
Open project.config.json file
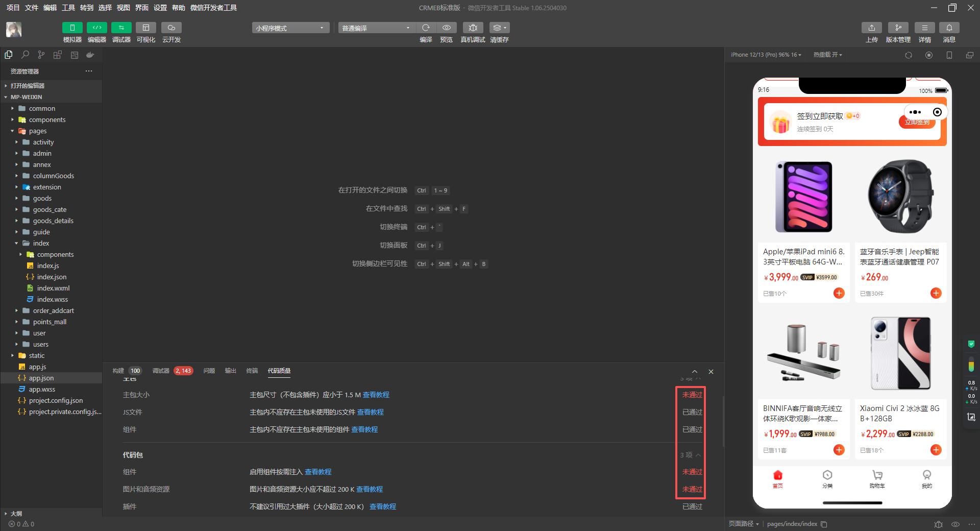[51, 400]
